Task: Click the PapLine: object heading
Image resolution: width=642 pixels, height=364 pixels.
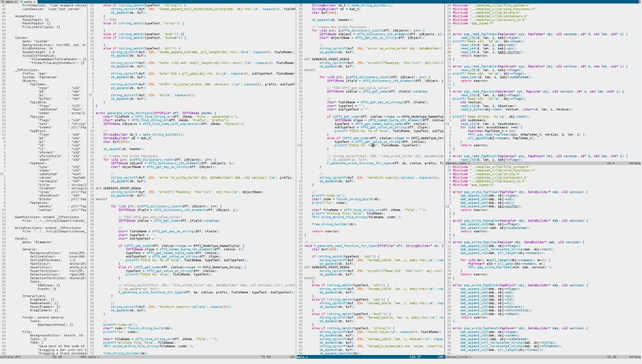Action: pos(37,117)
